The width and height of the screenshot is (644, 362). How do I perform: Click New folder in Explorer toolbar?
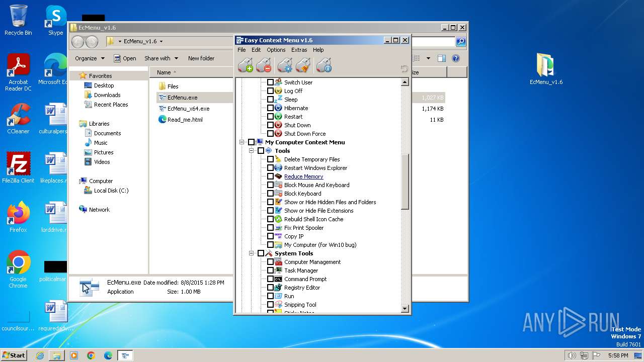pyautogui.click(x=201, y=58)
